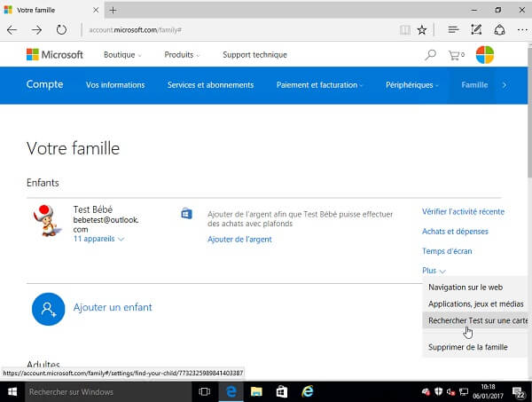Click the Edge taskbar icon
532x402 pixels.
click(x=231, y=392)
